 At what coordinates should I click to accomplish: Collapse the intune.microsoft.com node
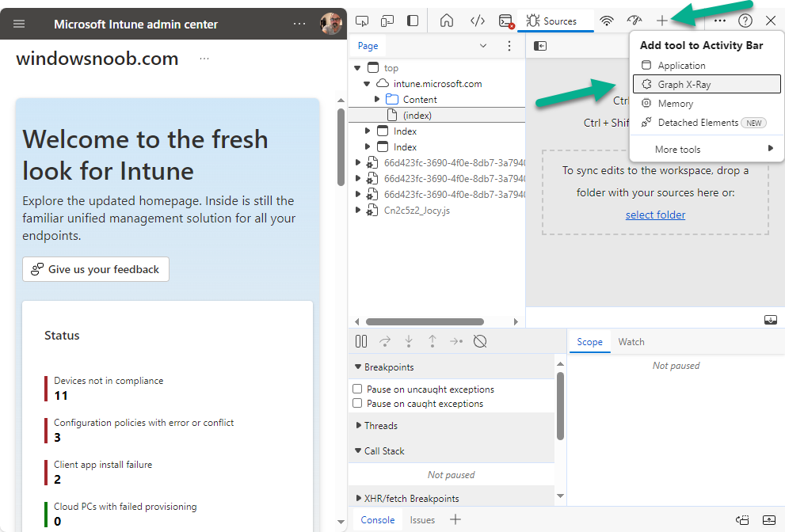coord(367,84)
